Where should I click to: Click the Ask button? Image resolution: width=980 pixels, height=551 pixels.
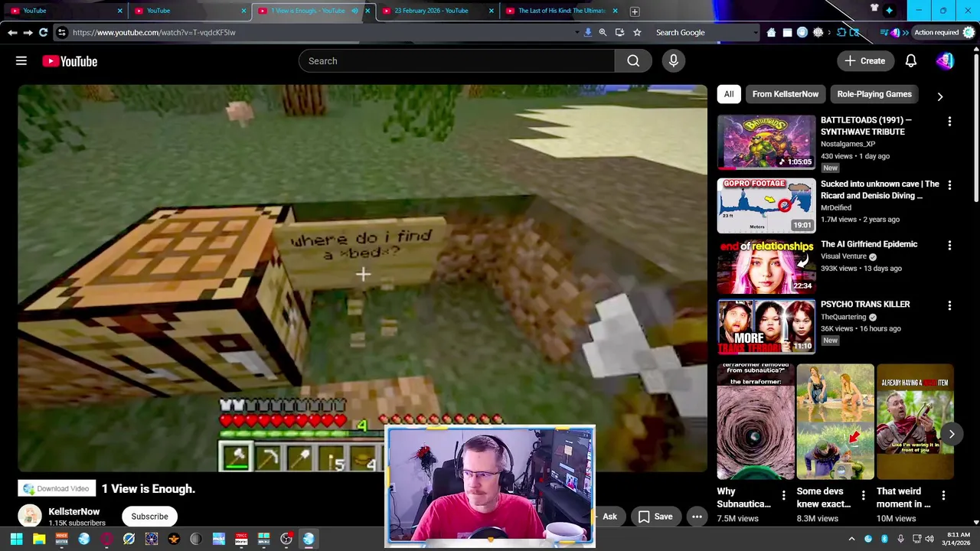(x=609, y=517)
